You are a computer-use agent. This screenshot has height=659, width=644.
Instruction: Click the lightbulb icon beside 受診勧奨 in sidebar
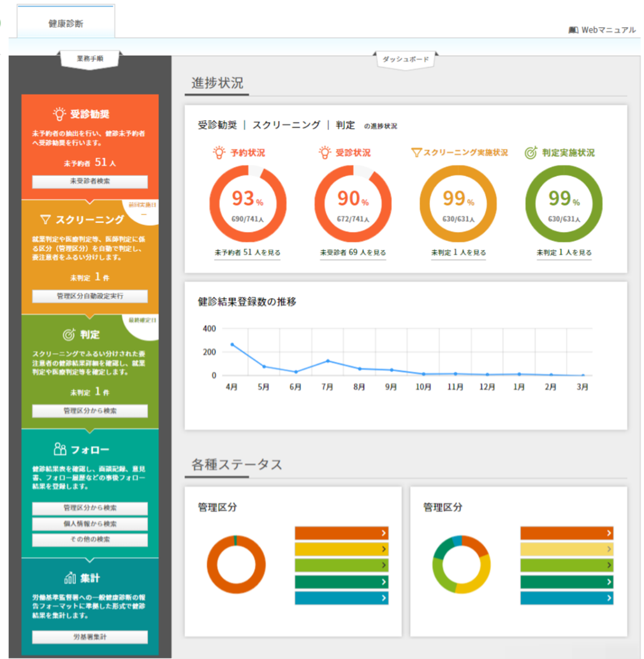click(x=59, y=114)
